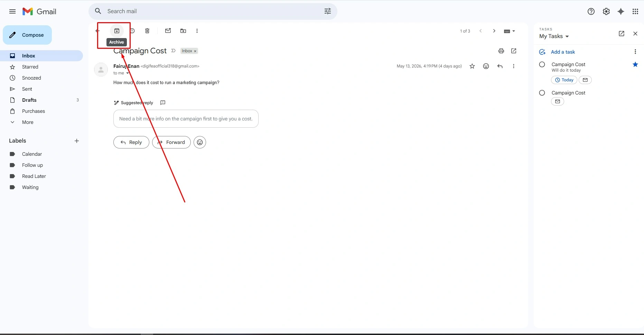Open toolbar More options menu
Image resolution: width=644 pixels, height=335 pixels.
pos(197,31)
